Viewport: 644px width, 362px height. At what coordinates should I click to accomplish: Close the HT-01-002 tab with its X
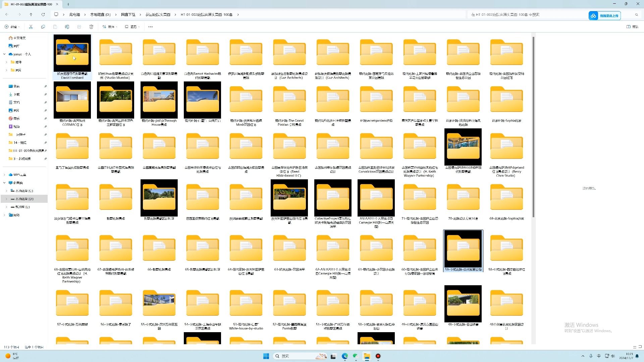pos(57,4)
